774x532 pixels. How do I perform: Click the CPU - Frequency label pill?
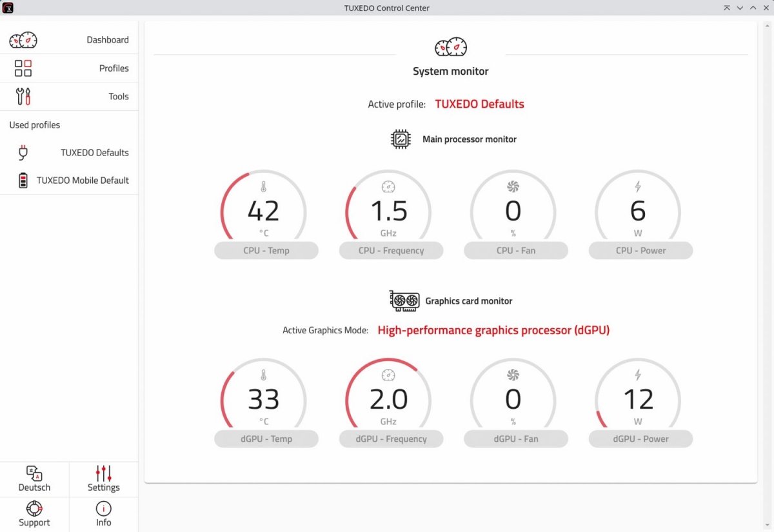391,251
